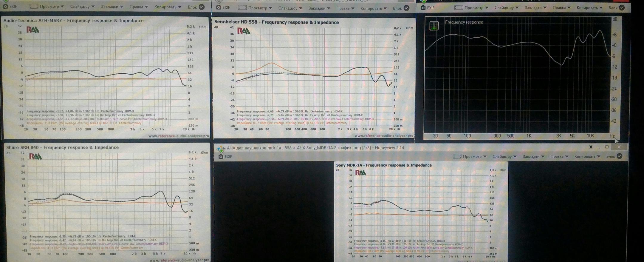This screenshot has height=262, width=644.
Task: Click the Shure SRH 840 graph image
Action: (x=107, y=203)
